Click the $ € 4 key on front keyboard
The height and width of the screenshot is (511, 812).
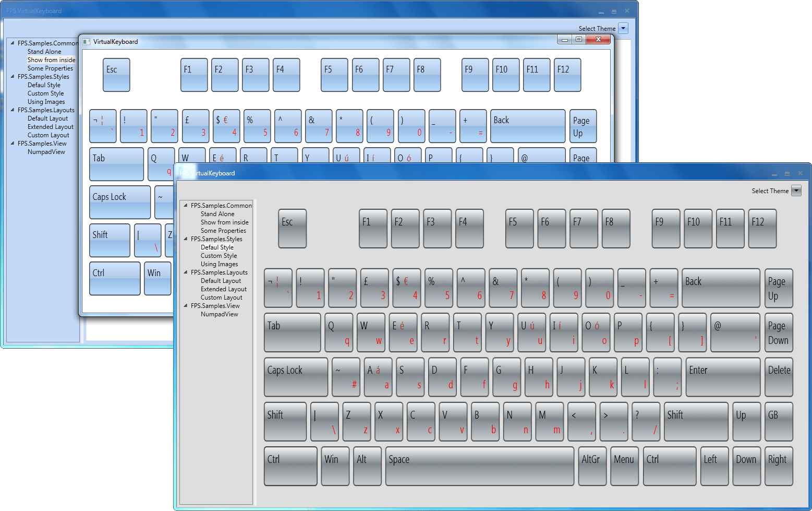[x=406, y=288]
